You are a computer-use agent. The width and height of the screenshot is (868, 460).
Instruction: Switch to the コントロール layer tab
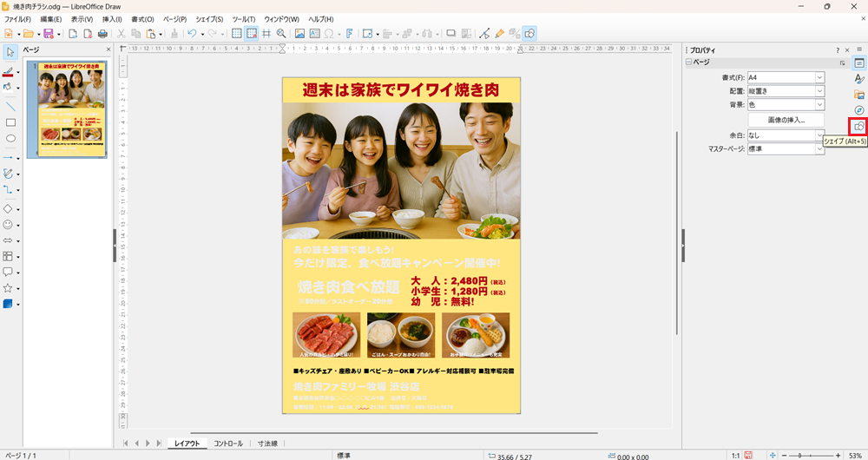(228, 444)
